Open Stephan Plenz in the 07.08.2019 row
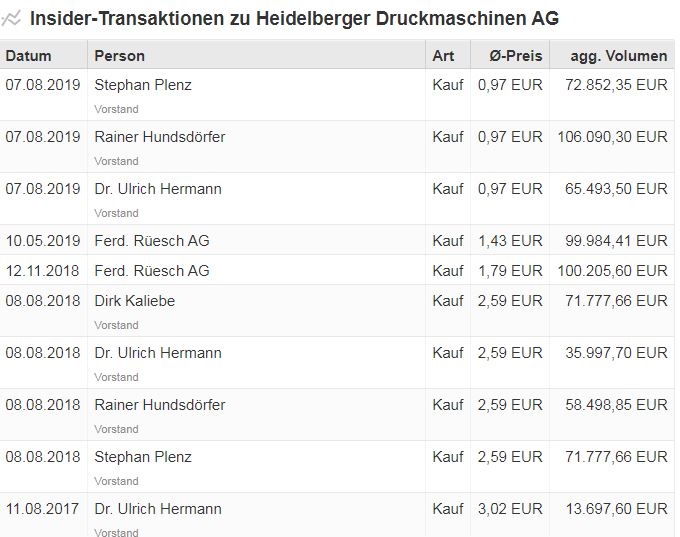 click(143, 85)
